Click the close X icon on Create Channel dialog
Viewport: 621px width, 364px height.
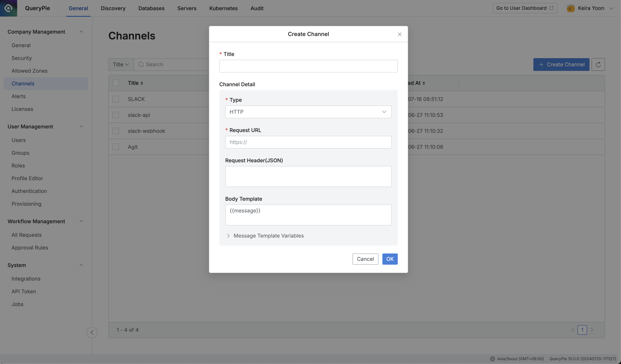click(400, 34)
